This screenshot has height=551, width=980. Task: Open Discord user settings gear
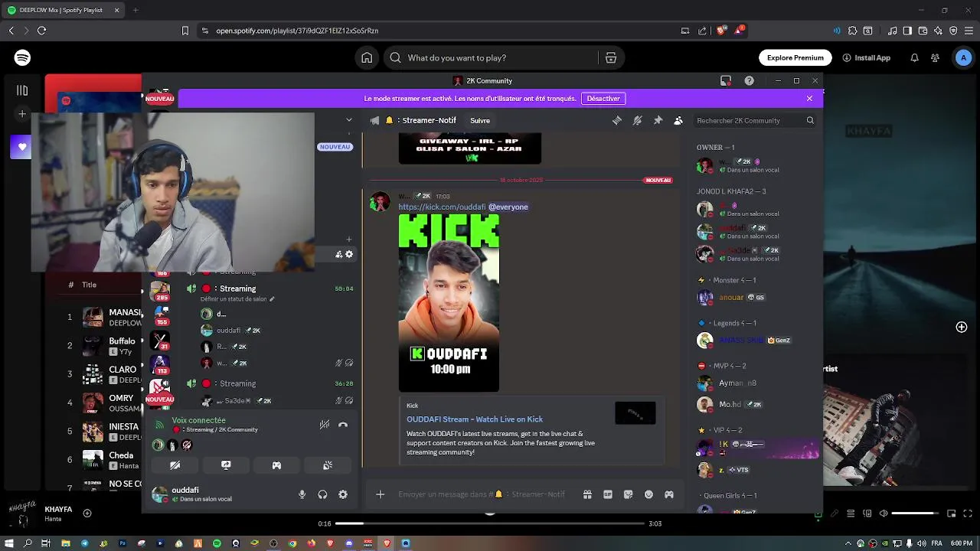(x=343, y=494)
